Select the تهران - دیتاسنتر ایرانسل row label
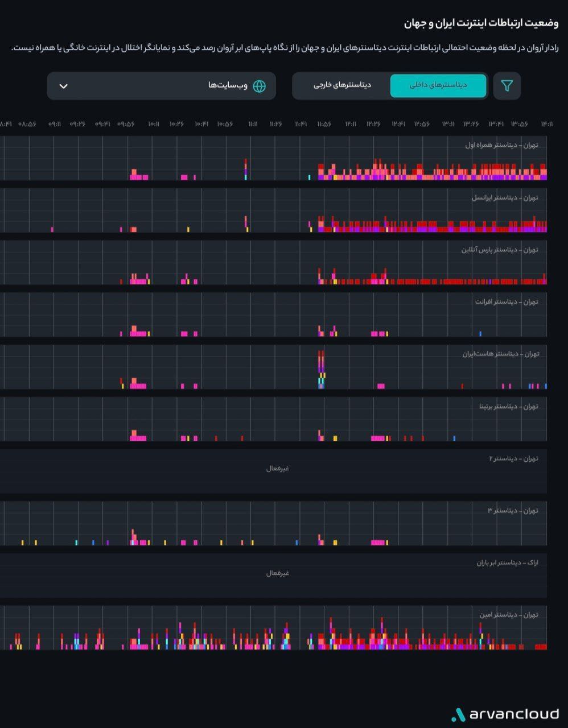This screenshot has width=568, height=728. click(x=504, y=197)
